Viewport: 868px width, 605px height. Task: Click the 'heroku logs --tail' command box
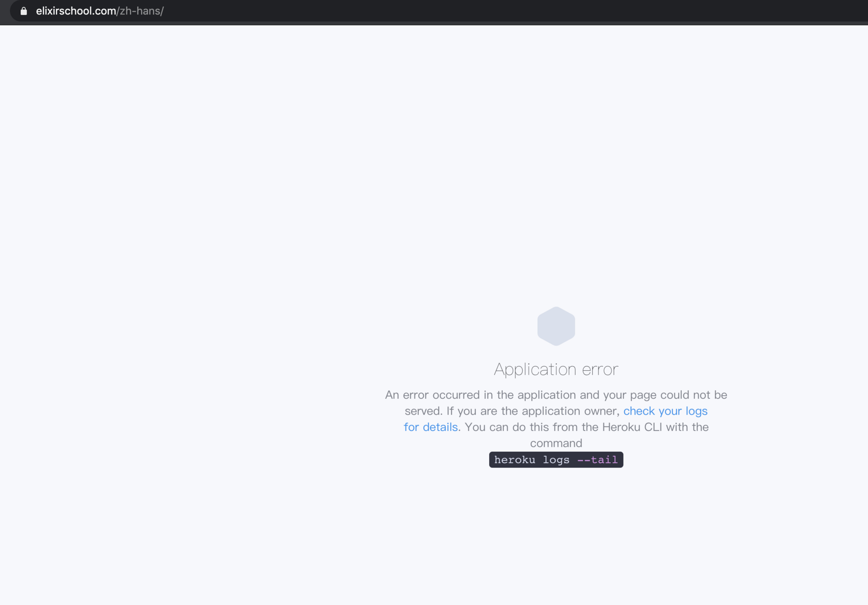pyautogui.click(x=556, y=460)
